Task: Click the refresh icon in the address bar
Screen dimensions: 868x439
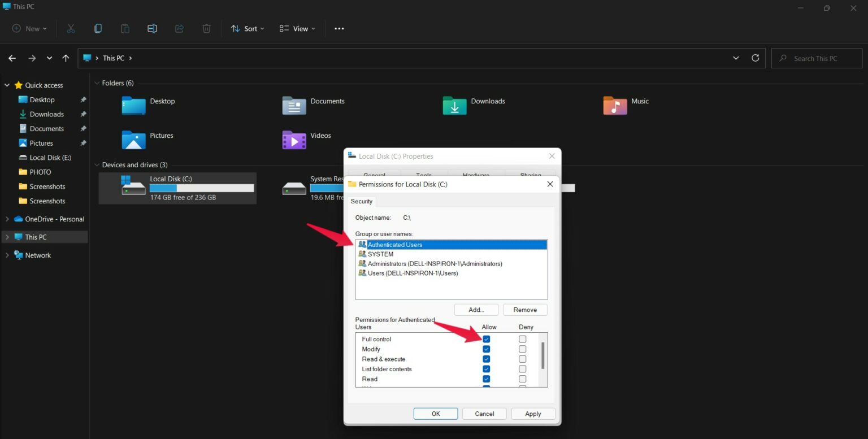Action: [756, 58]
